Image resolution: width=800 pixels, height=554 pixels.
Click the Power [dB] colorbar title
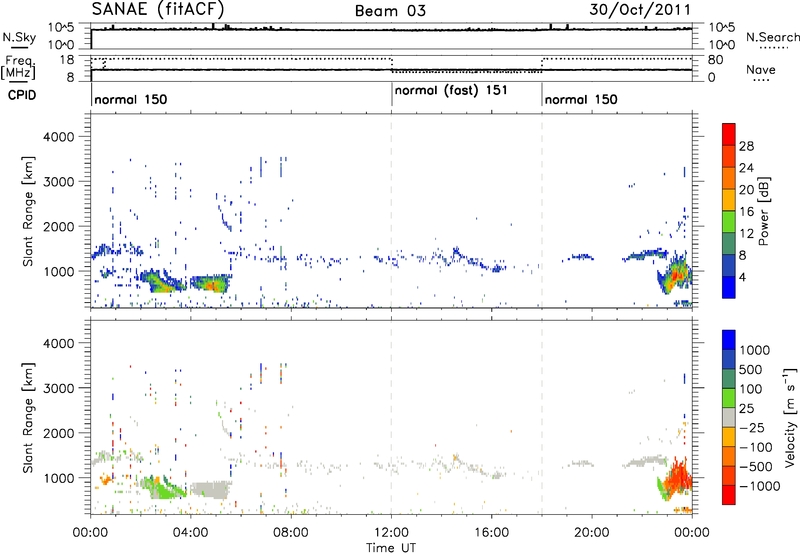(x=764, y=211)
